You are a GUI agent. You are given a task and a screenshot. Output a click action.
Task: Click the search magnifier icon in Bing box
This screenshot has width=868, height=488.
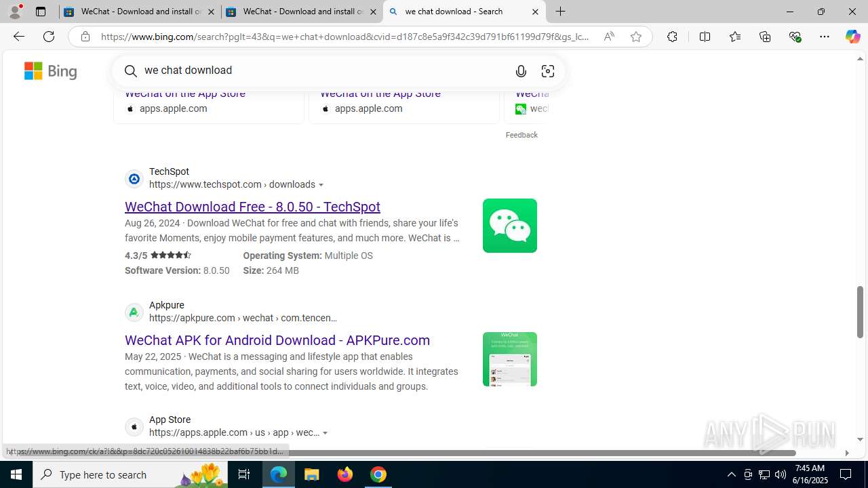130,70
